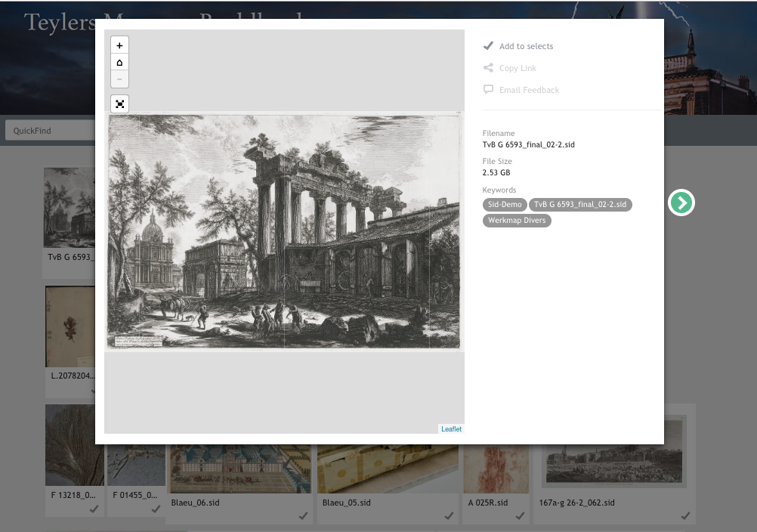Viewport: 757px width, 532px height.
Task: Open the A 025R.sid thumbnail
Action: coord(496,469)
